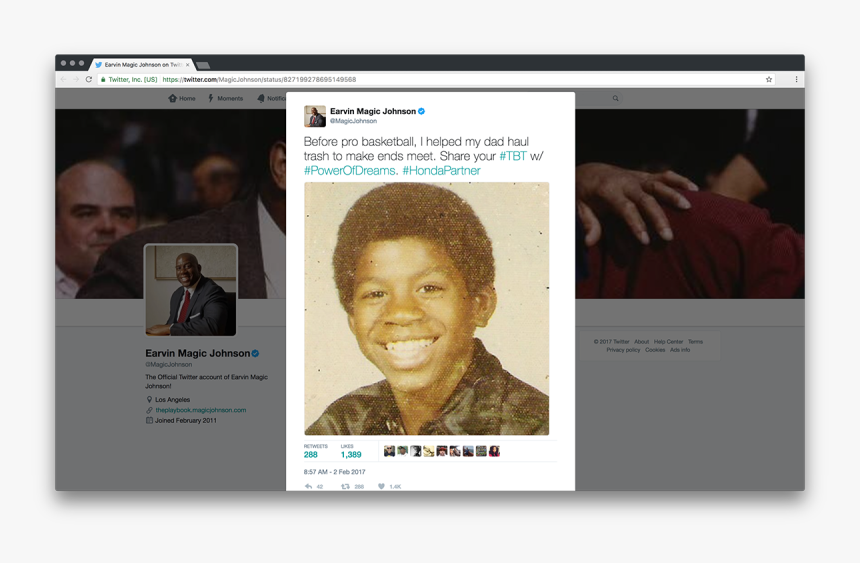Enlarge the childhood photo in tweet
860x563 pixels.
[427, 308]
